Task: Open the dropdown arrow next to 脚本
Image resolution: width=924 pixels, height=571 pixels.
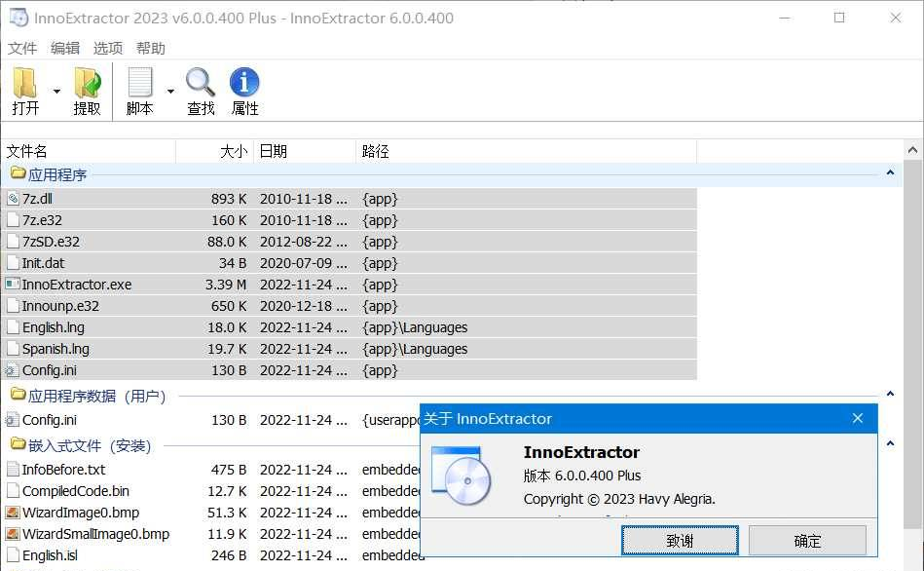Action: pos(170,91)
